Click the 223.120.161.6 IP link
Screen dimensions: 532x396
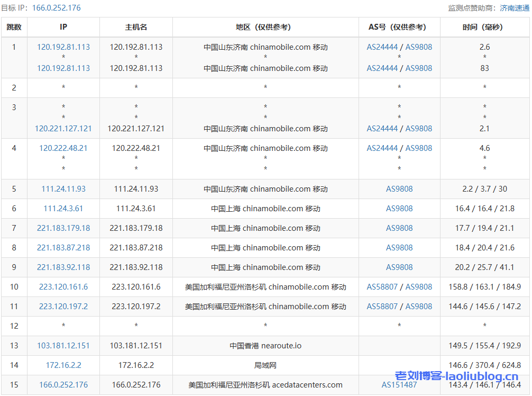(63, 287)
